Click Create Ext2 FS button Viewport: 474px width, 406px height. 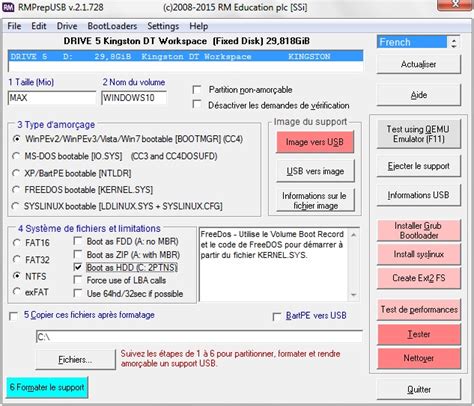[x=419, y=278]
